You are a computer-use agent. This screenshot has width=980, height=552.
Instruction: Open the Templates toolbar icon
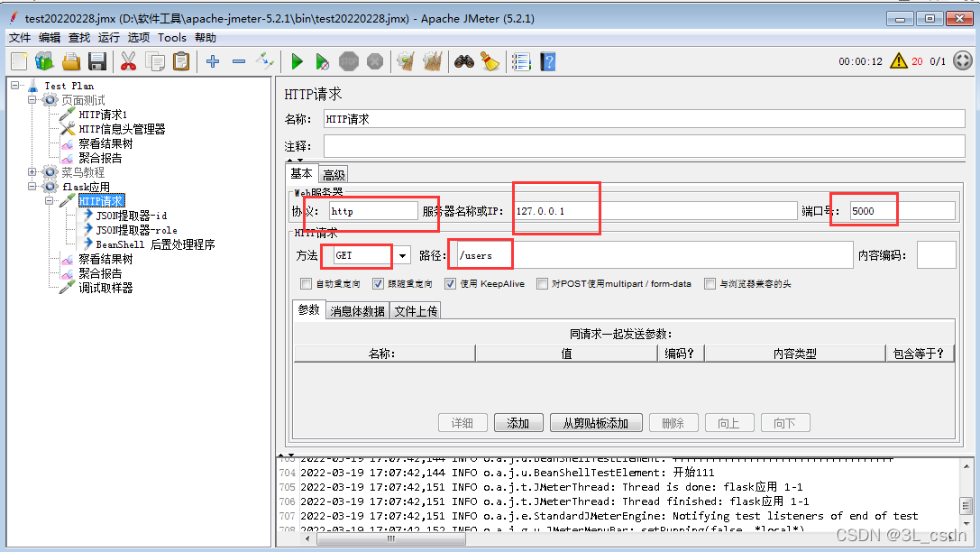pyautogui.click(x=44, y=61)
